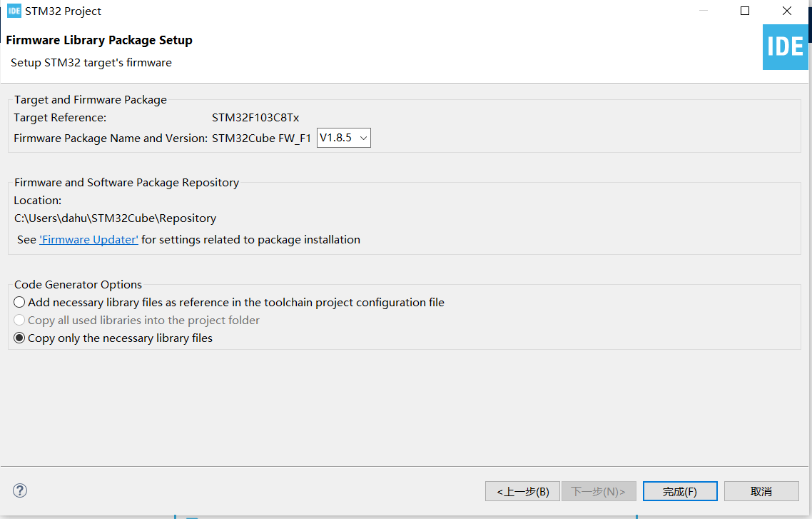The height and width of the screenshot is (519, 812).
Task: Click the repository path C:\Users\dahu\STM32Cube\Repository
Action: [x=115, y=218]
